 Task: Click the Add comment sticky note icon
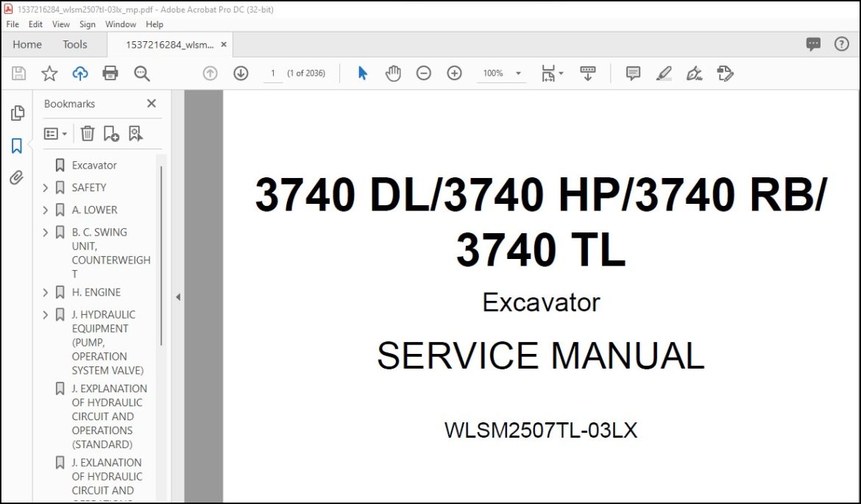click(633, 73)
